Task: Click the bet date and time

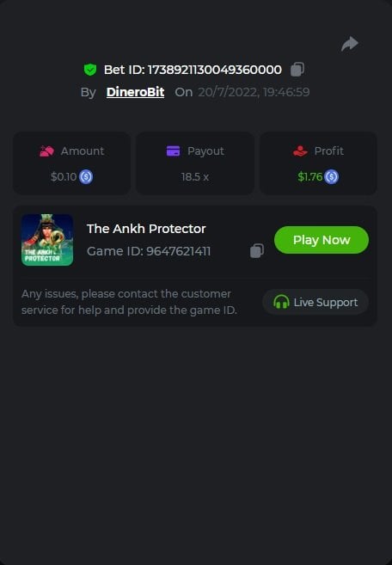Action: click(x=254, y=92)
